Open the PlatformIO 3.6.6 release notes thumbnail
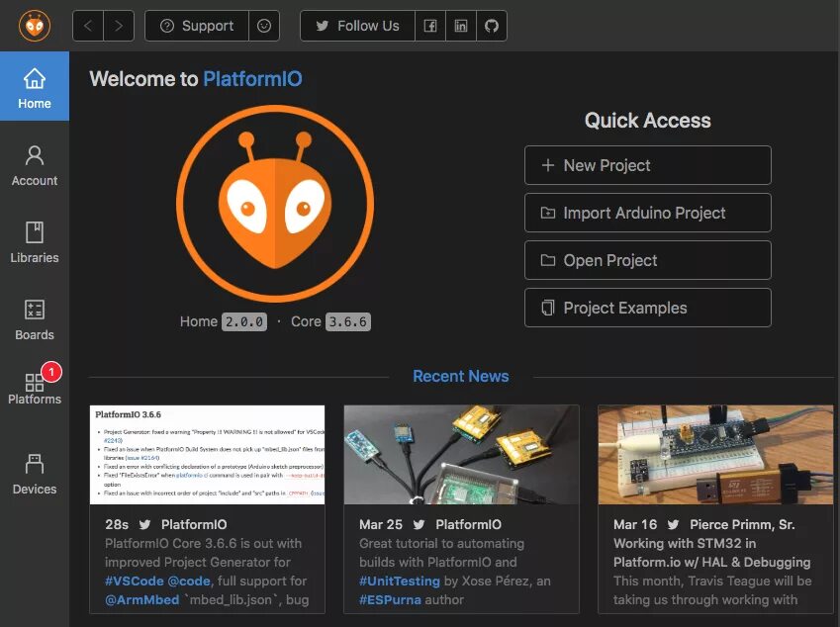The width and height of the screenshot is (840, 627). tap(208, 455)
